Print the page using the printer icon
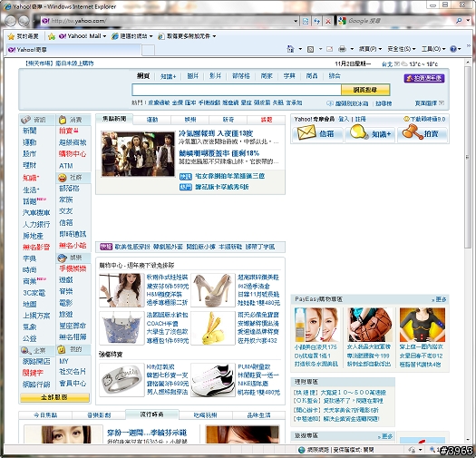This screenshot has width=476, height=458. tap(342, 49)
